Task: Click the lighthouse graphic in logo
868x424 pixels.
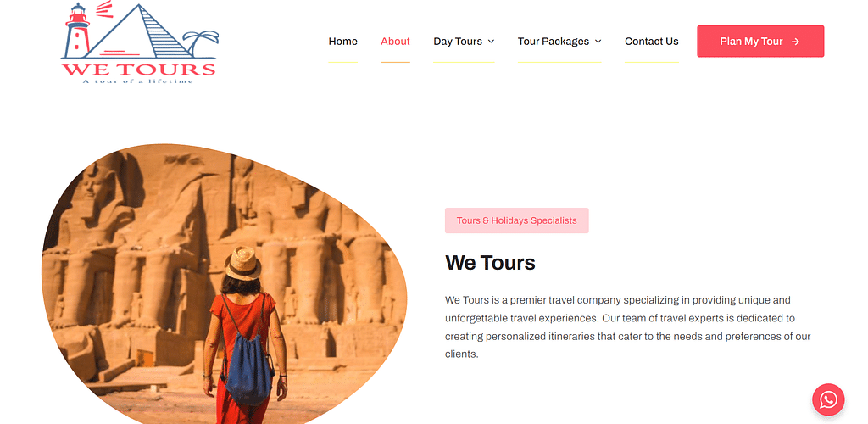Action: click(77, 31)
